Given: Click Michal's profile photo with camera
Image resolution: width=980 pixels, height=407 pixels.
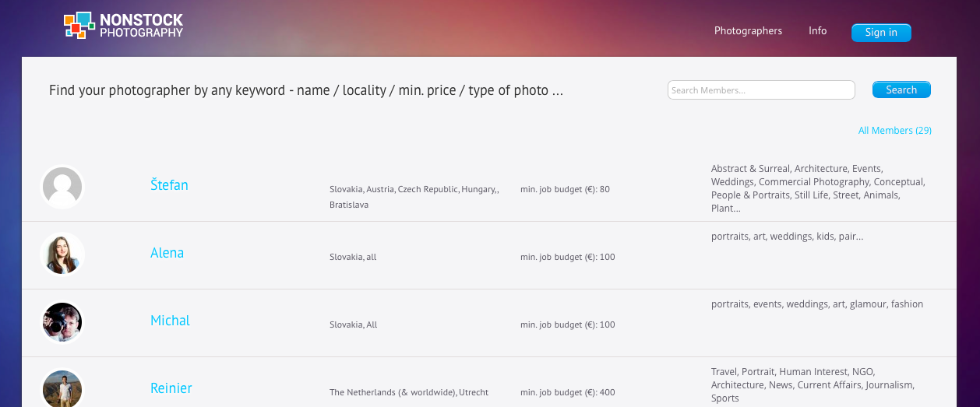Looking at the screenshot, I should (62, 322).
